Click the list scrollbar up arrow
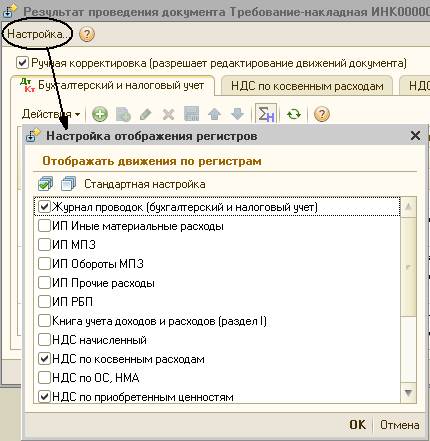 [x=408, y=207]
